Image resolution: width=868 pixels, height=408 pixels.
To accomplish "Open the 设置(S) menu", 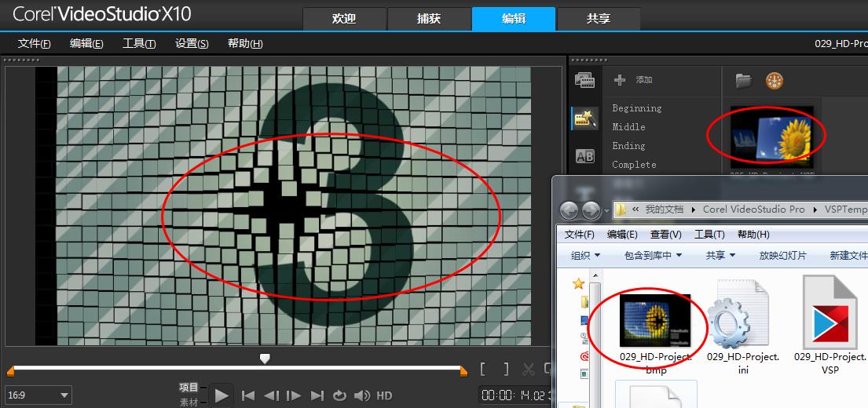I will [192, 44].
